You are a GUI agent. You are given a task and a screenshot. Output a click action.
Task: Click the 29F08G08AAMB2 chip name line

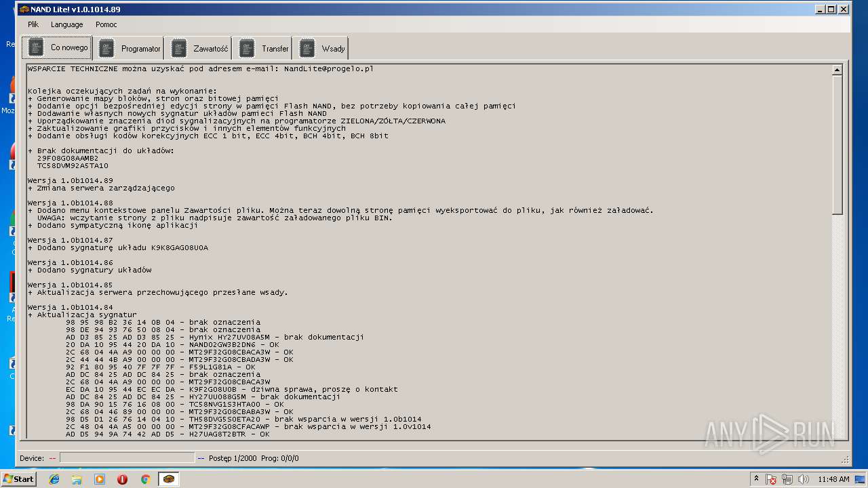click(68, 159)
